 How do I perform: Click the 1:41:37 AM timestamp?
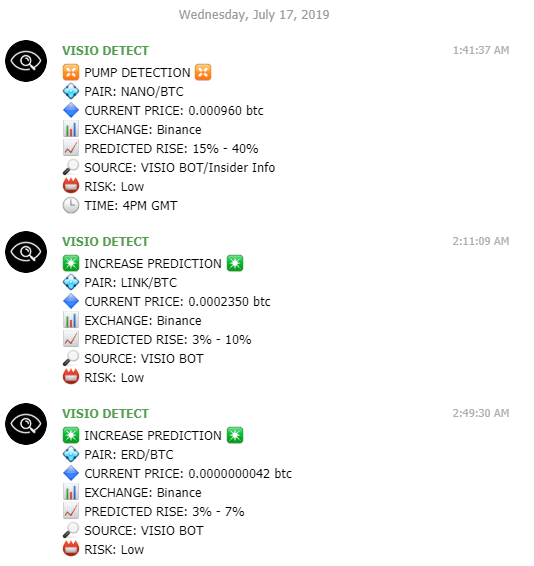coord(481,50)
